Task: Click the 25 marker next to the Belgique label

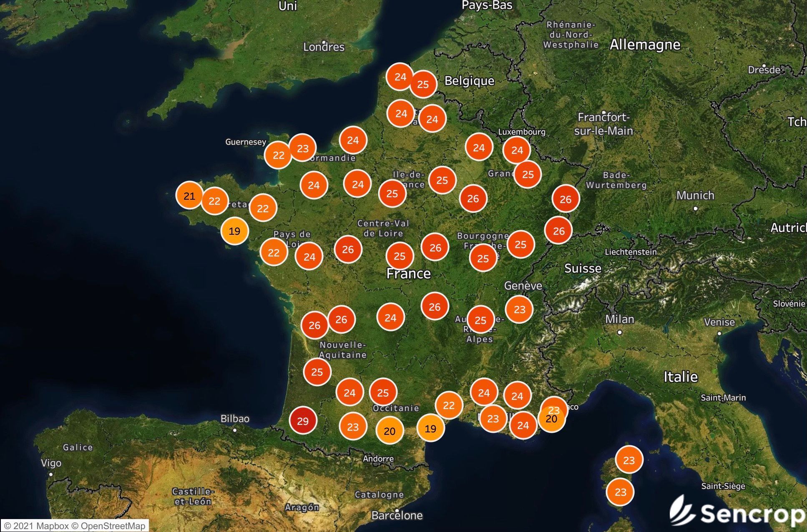Action: tap(423, 84)
